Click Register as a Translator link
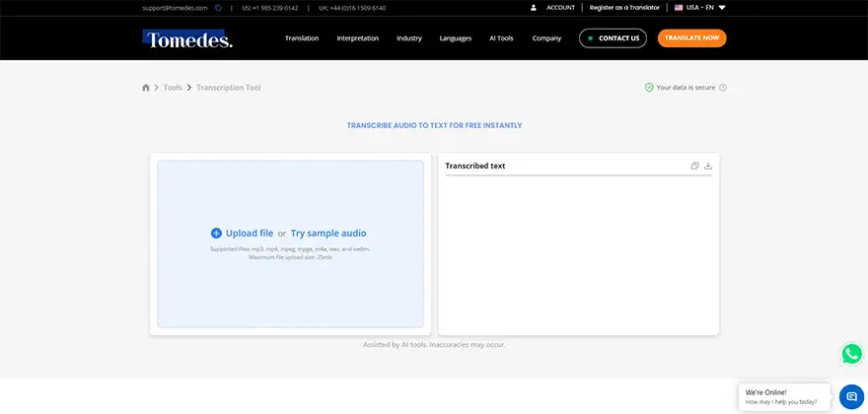This screenshot has height=414, width=868. [624, 8]
